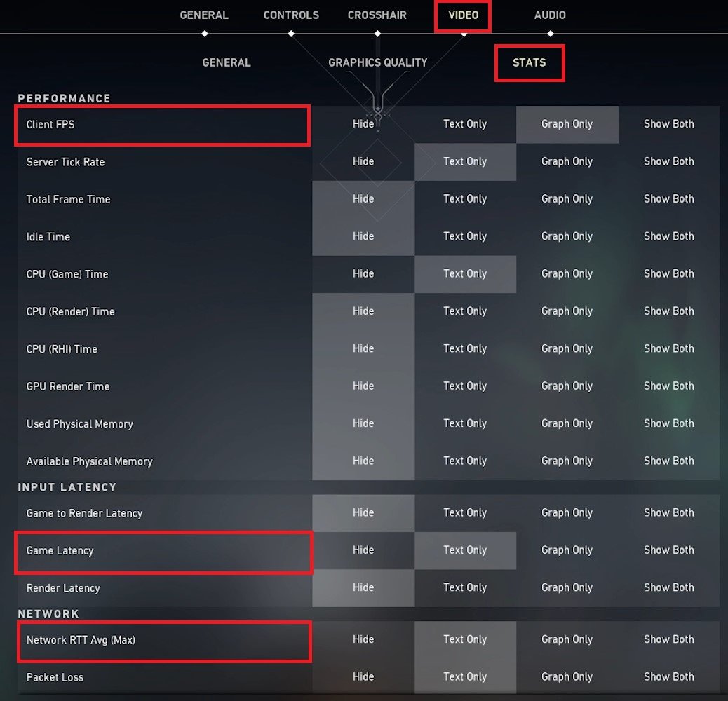This screenshot has width=728, height=701.
Task: Open the Controls settings tab
Action: pyautogui.click(x=291, y=15)
